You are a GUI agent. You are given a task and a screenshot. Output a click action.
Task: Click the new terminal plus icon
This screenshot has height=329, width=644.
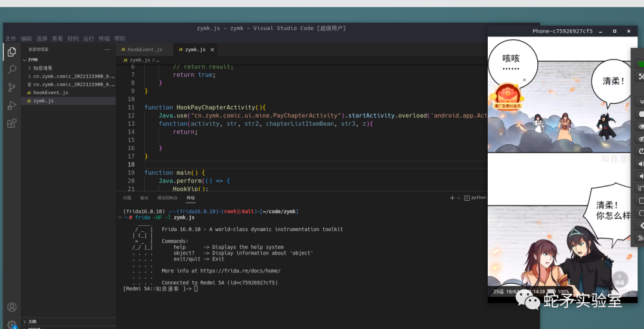pyautogui.click(x=452, y=197)
